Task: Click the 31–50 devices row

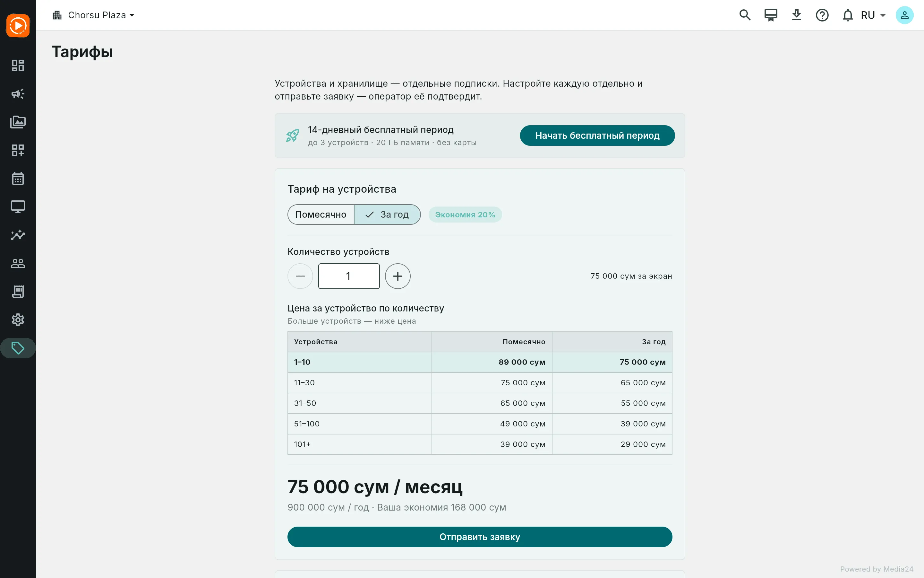Action: click(x=480, y=403)
